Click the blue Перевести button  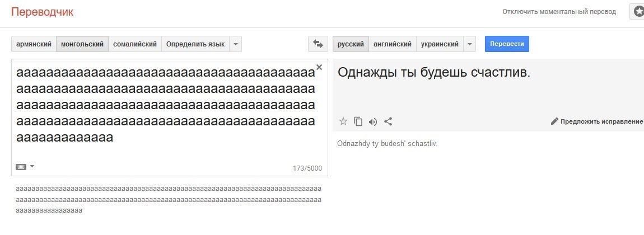507,44
